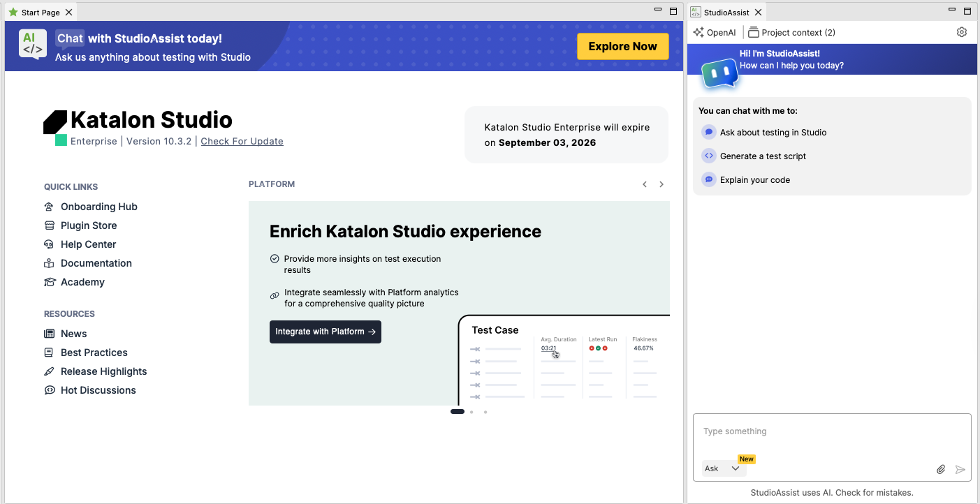Open the Best Practices link
Screen dimensions: 980x504
click(94, 353)
